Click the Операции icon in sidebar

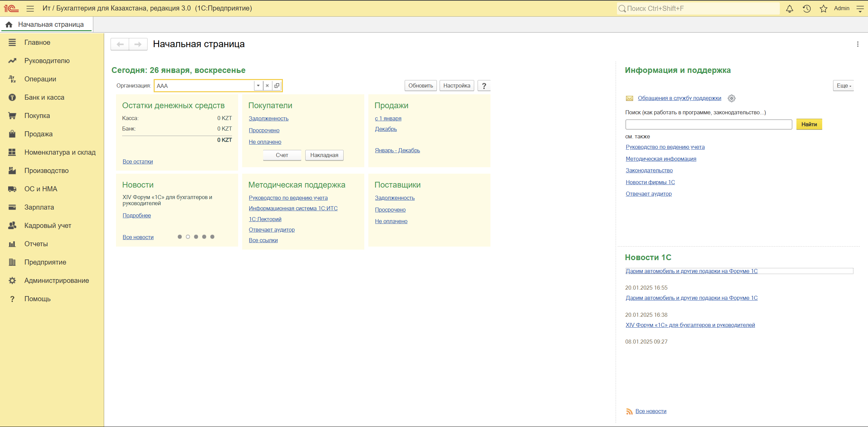coord(12,79)
